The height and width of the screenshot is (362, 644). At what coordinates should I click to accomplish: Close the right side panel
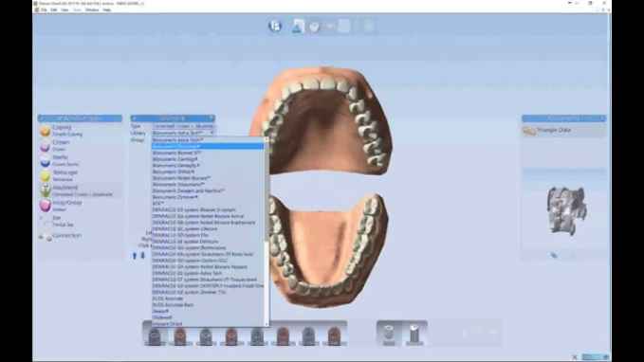(602, 118)
